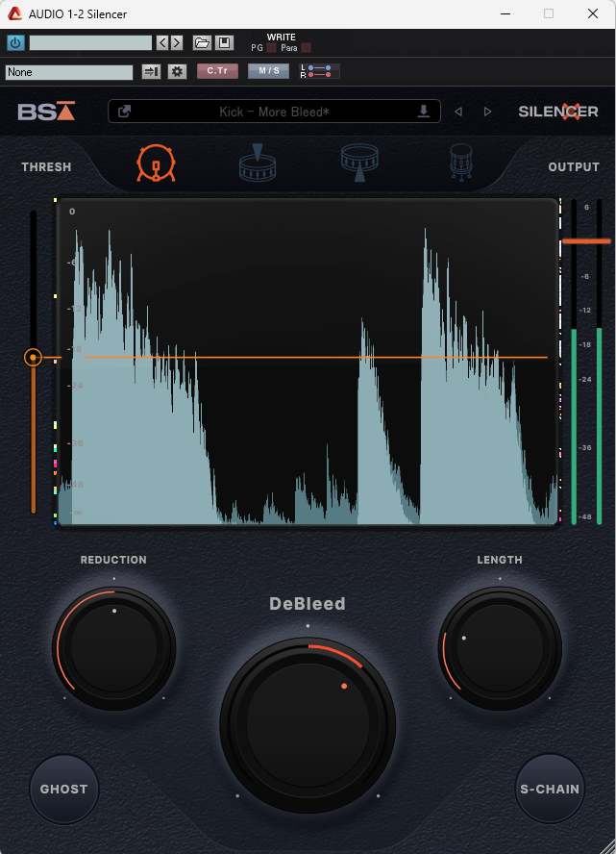Click the host save preset floppy icon
This screenshot has width=616, height=854.
tap(224, 42)
